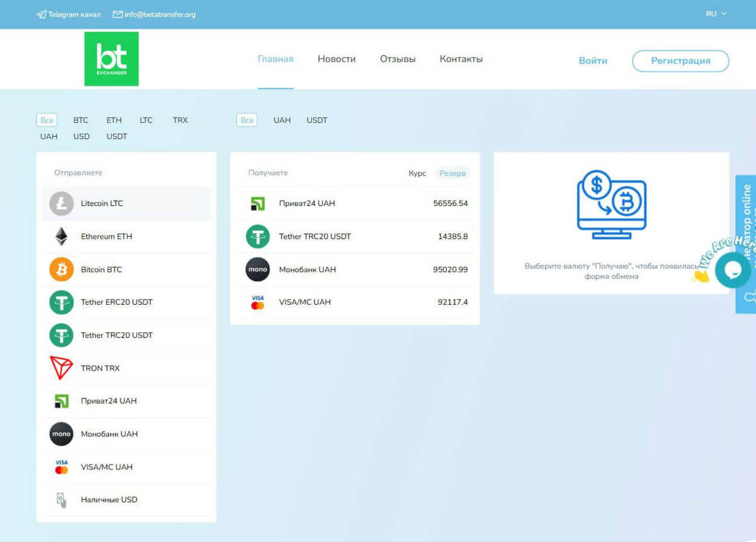Filter sending currencies by TRX
The image size is (756, 542).
180,120
